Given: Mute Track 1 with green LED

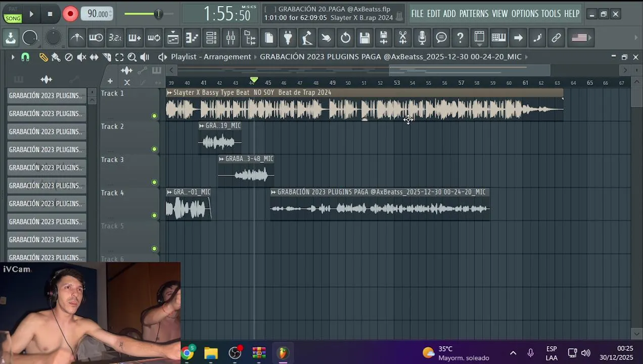Looking at the screenshot, I should pyautogui.click(x=154, y=116).
